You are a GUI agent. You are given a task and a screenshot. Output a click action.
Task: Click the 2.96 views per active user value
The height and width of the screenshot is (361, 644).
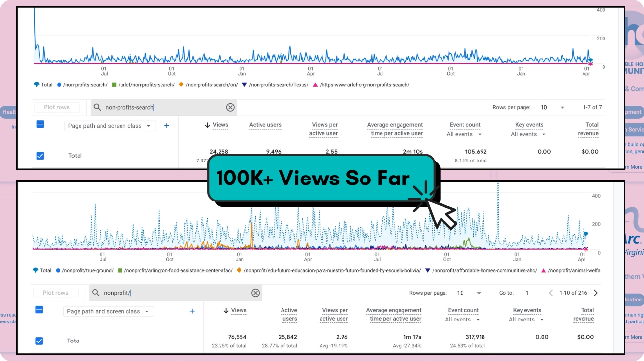point(342,337)
